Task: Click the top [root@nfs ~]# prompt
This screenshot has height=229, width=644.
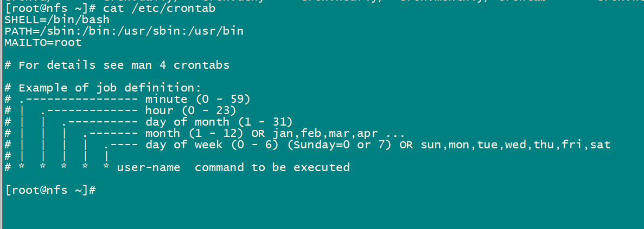Action: click(x=51, y=9)
